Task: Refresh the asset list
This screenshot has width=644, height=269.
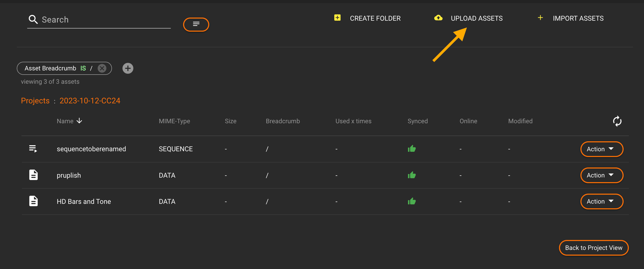Action: coord(617,121)
